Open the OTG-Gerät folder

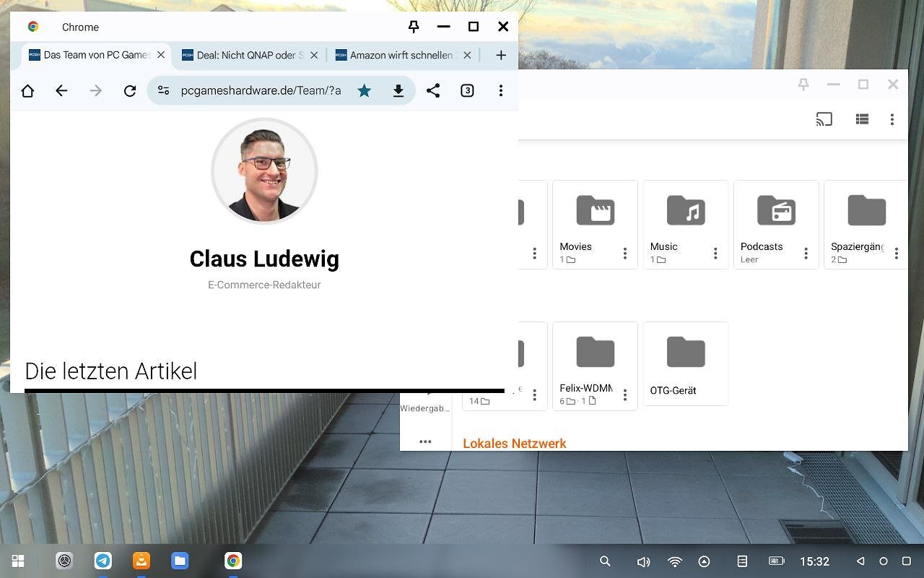pos(686,363)
